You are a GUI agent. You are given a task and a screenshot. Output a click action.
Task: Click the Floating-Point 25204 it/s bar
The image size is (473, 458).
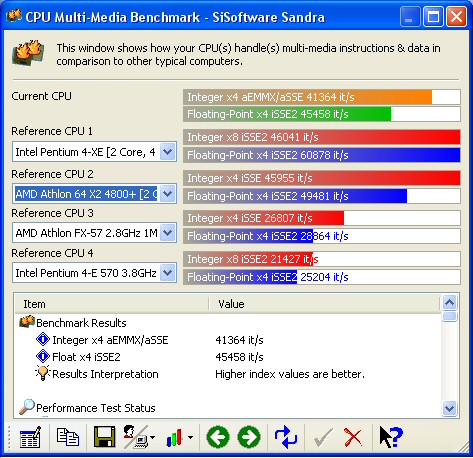click(322, 277)
